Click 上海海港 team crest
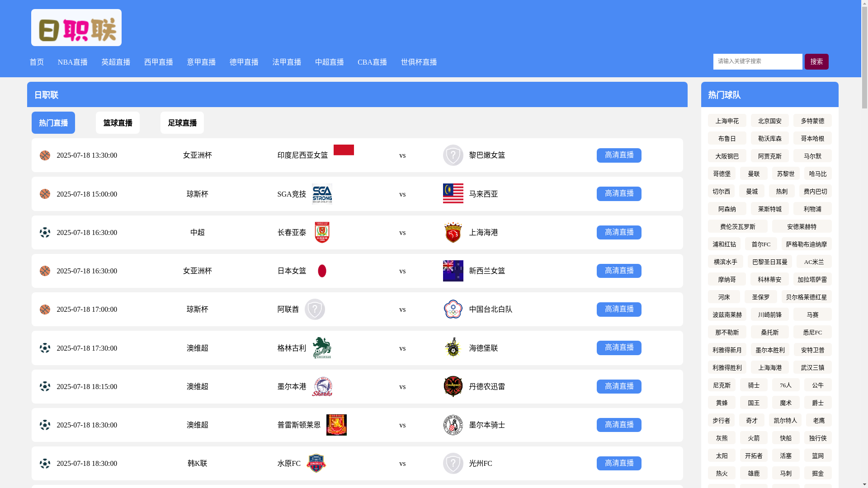The height and width of the screenshot is (488, 868). point(453,232)
